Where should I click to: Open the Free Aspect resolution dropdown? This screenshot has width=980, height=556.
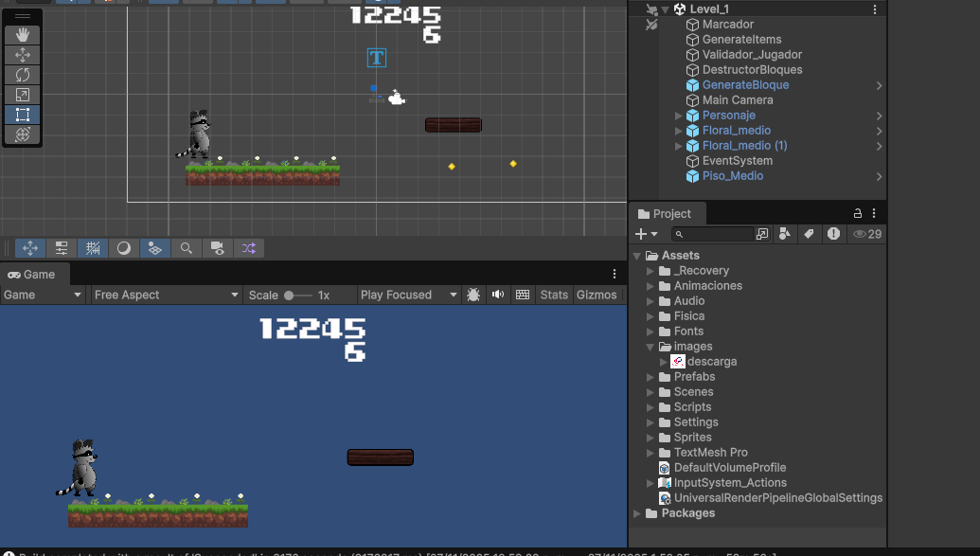click(x=167, y=295)
